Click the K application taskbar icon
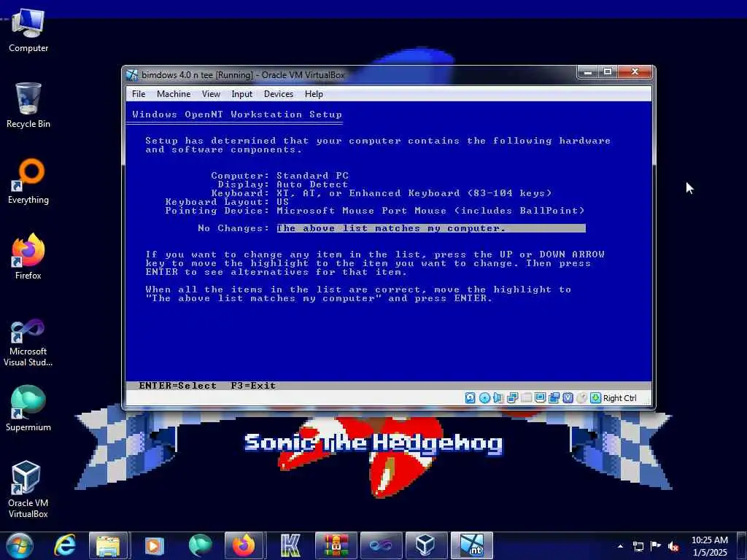 tap(290, 545)
